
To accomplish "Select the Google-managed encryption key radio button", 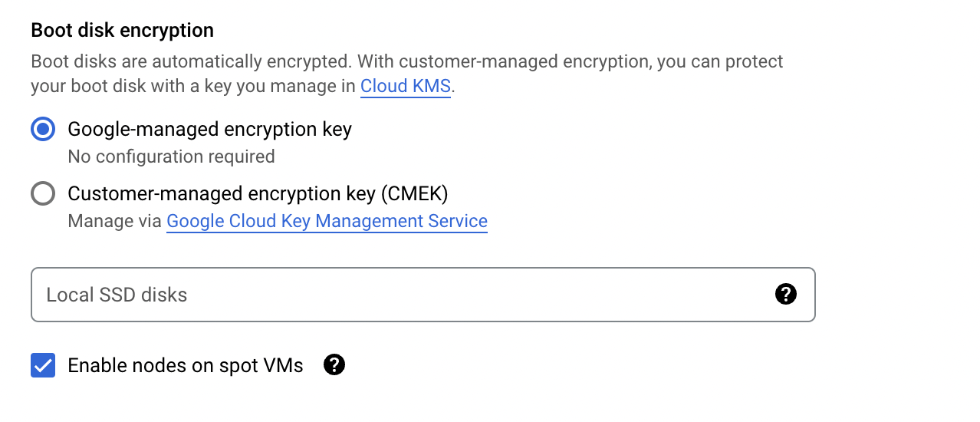I will point(43,129).
